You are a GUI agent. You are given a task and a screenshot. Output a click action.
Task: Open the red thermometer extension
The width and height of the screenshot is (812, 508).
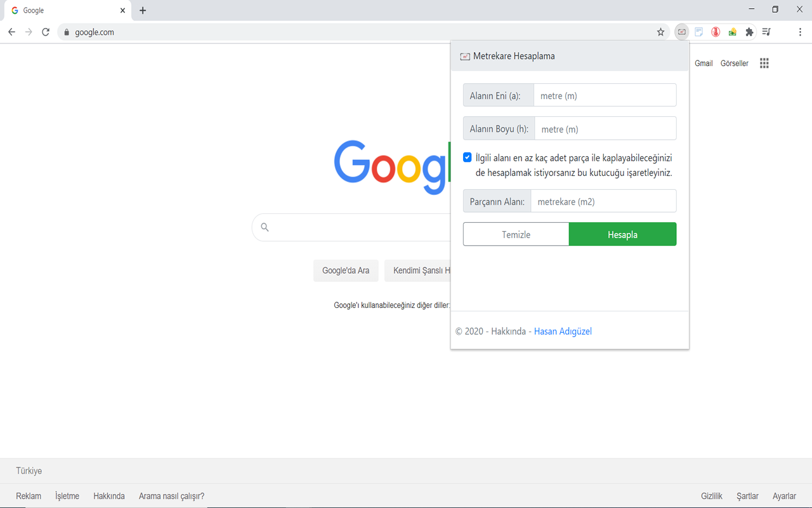[716, 32]
